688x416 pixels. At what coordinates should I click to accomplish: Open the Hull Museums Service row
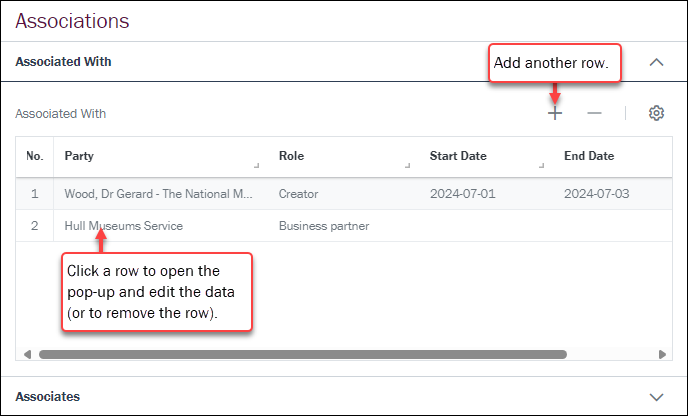click(x=123, y=226)
